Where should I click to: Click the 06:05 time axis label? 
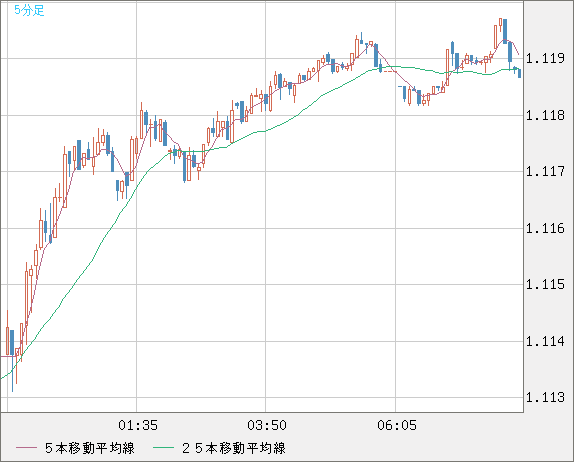397,425
